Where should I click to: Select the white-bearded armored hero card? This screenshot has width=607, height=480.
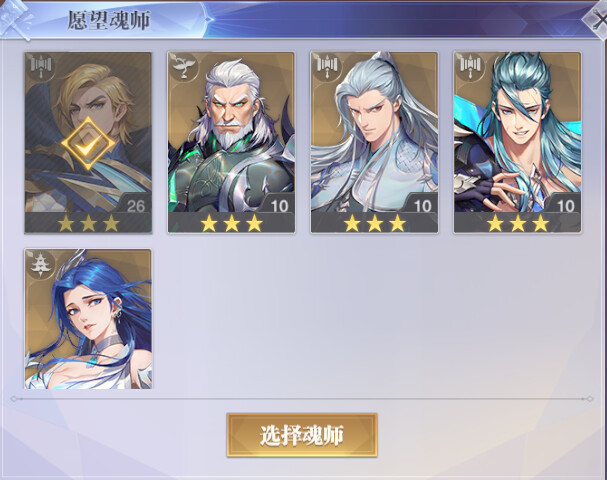click(231, 143)
